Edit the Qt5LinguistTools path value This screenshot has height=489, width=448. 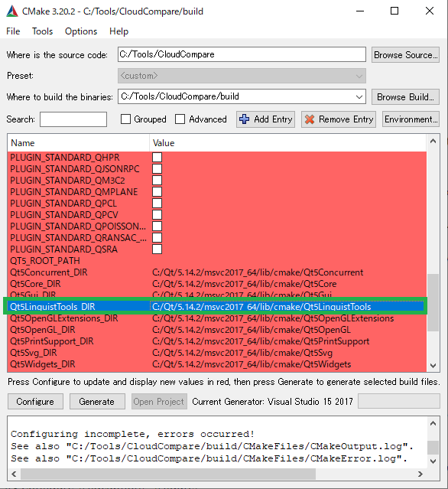tap(261, 307)
